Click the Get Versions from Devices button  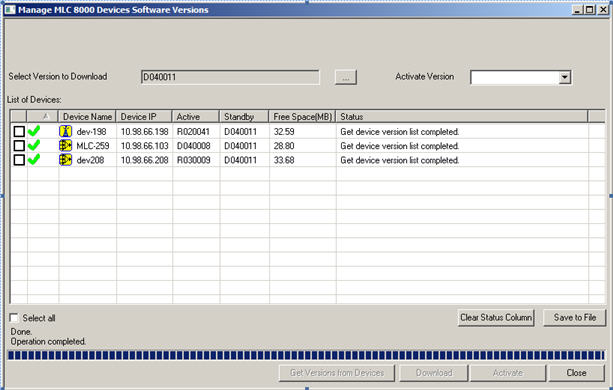[337, 373]
